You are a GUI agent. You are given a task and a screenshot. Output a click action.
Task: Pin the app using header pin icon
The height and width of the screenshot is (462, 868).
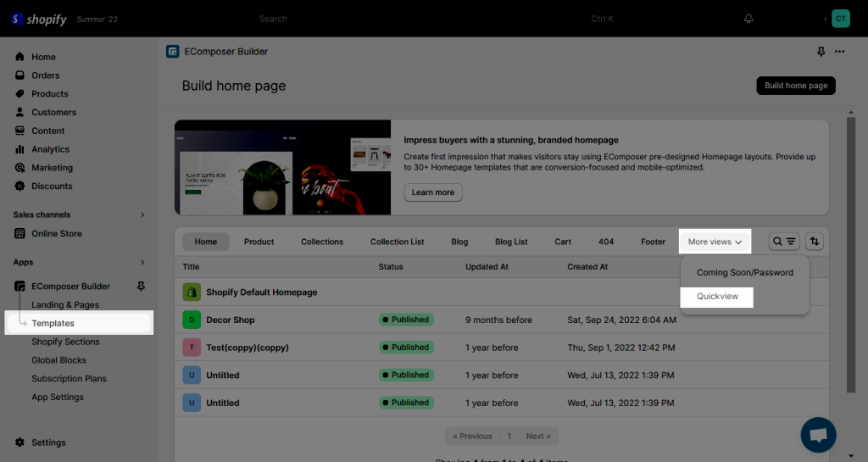coord(821,52)
